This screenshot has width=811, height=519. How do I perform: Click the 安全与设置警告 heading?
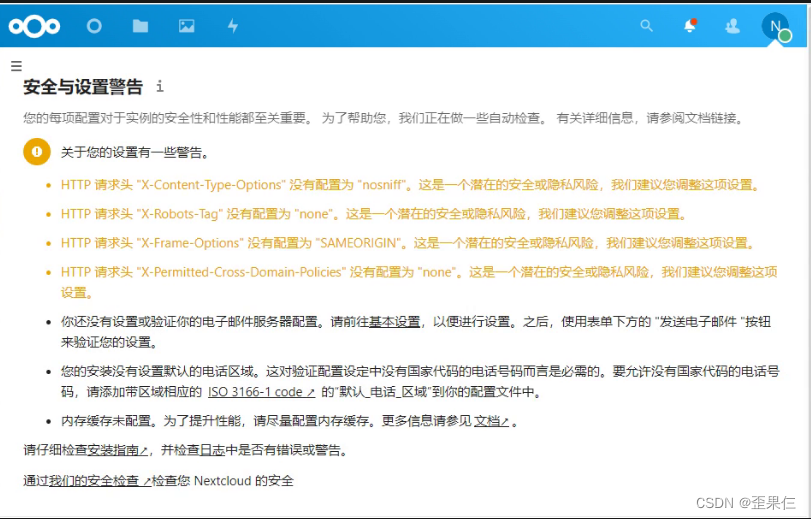click(83, 86)
